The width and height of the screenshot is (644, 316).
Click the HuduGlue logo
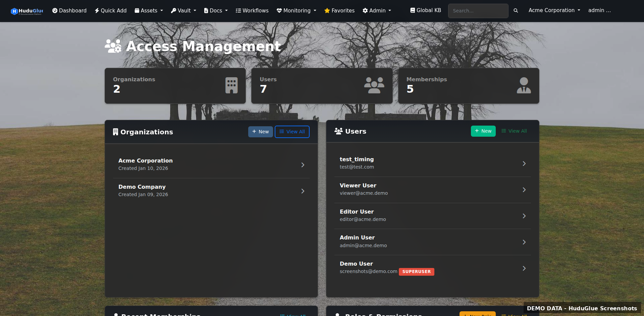click(x=26, y=11)
